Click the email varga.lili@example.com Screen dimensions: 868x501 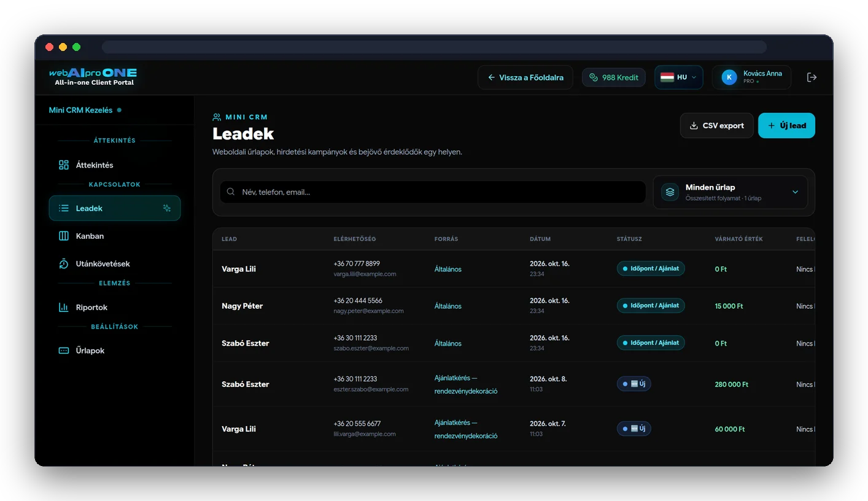(x=365, y=274)
